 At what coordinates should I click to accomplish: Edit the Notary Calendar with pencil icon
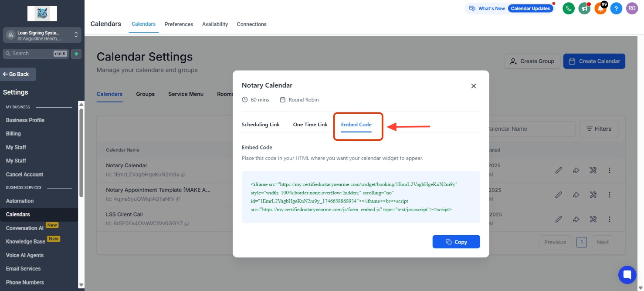tap(559, 170)
